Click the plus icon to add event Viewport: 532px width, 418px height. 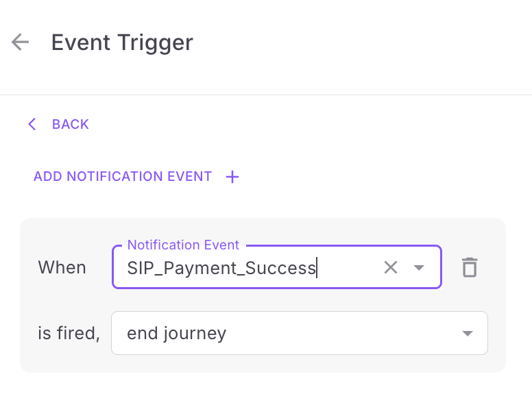[x=232, y=177]
